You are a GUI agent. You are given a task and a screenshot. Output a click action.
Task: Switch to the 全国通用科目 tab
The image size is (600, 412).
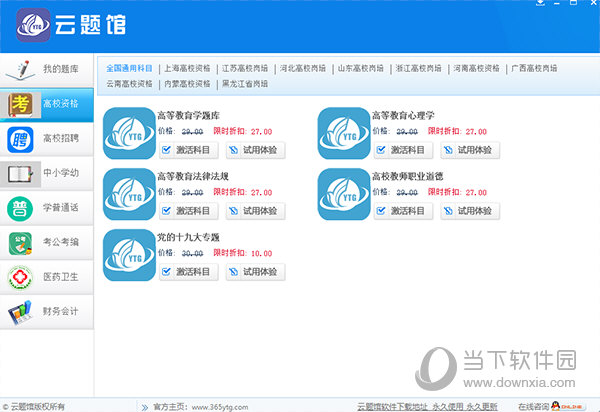(129, 68)
